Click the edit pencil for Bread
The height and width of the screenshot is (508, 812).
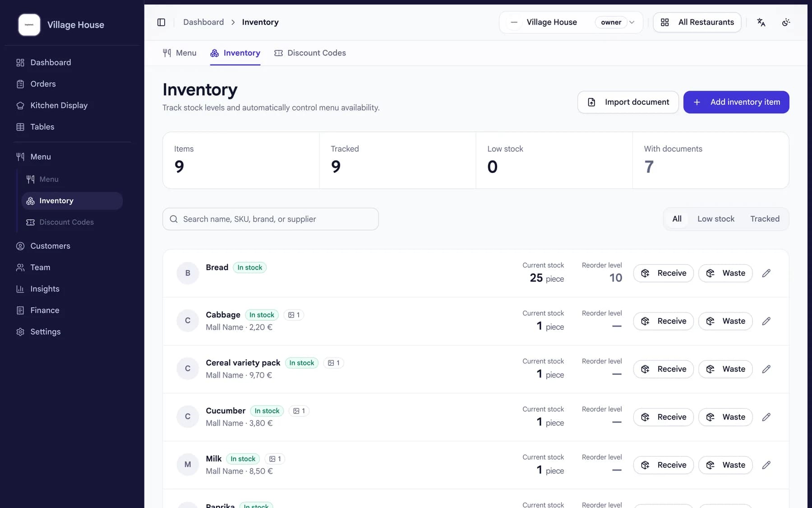[766, 273]
